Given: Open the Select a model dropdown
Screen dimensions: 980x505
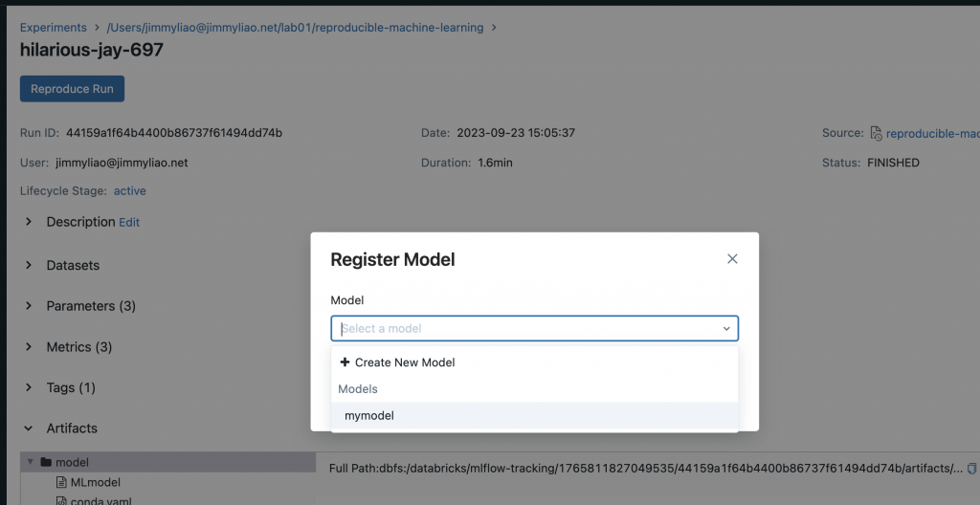Looking at the screenshot, I should (x=534, y=328).
